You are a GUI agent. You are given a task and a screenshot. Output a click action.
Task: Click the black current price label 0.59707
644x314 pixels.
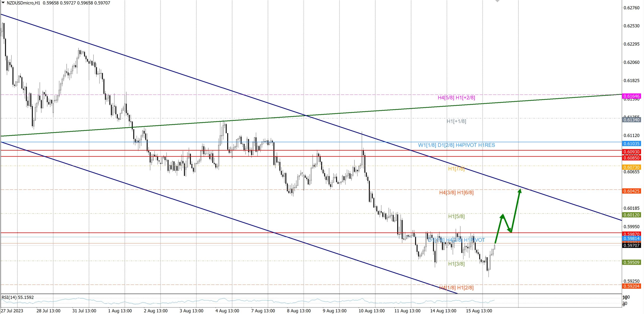tap(631, 245)
